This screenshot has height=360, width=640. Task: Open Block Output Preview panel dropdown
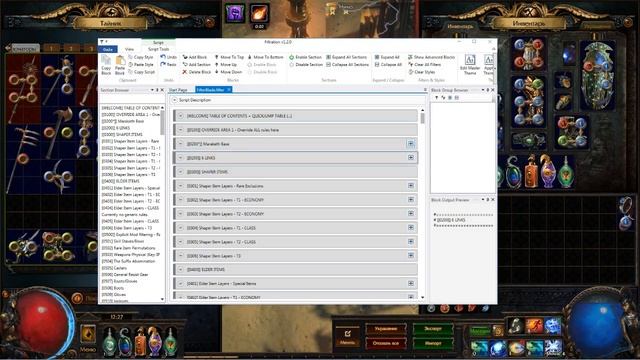pos(483,200)
